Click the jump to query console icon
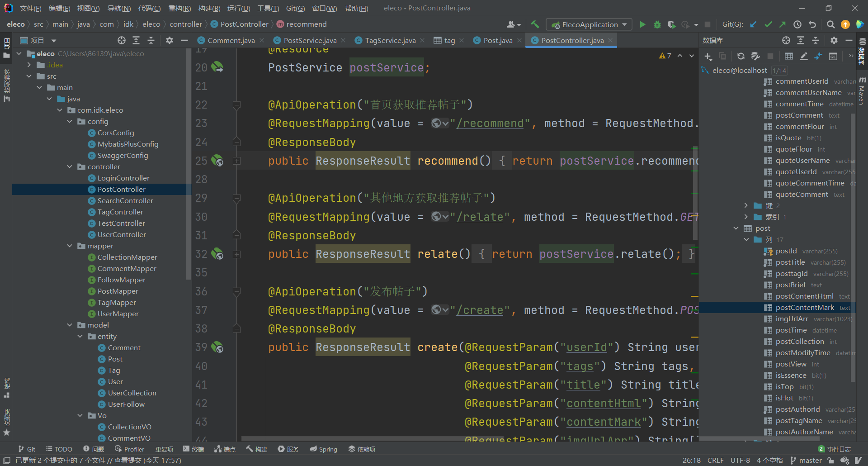This screenshot has height=466, width=868. pos(833,56)
